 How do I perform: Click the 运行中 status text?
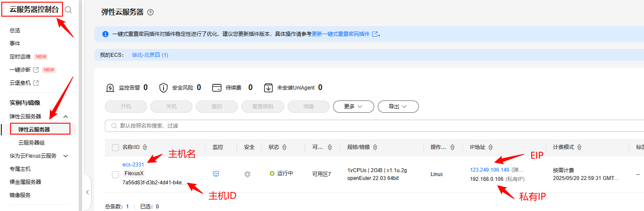tap(285, 173)
